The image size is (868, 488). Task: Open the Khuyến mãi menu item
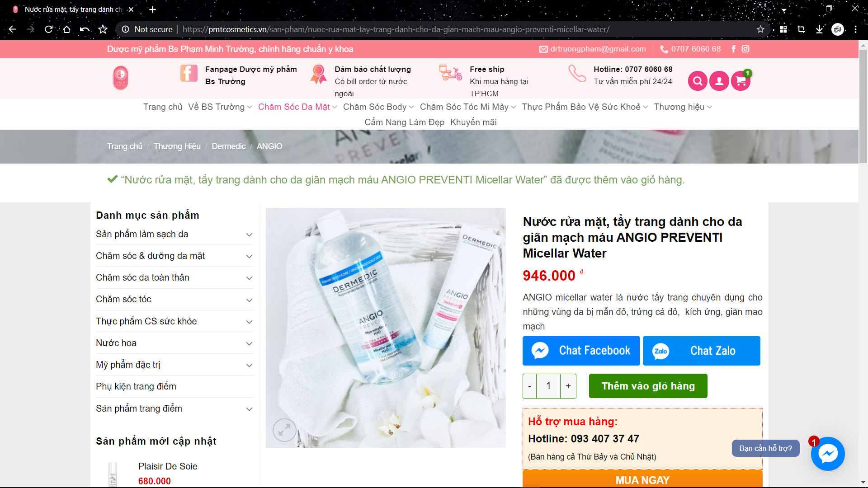tap(473, 122)
